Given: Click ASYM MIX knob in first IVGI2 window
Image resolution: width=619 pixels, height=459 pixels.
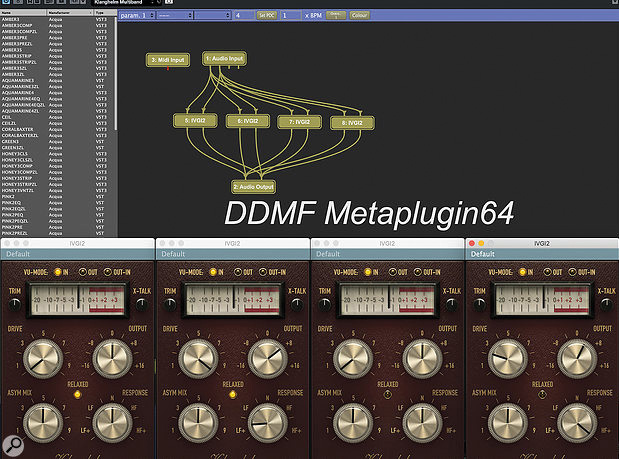Looking at the screenshot, I should coord(43,422).
